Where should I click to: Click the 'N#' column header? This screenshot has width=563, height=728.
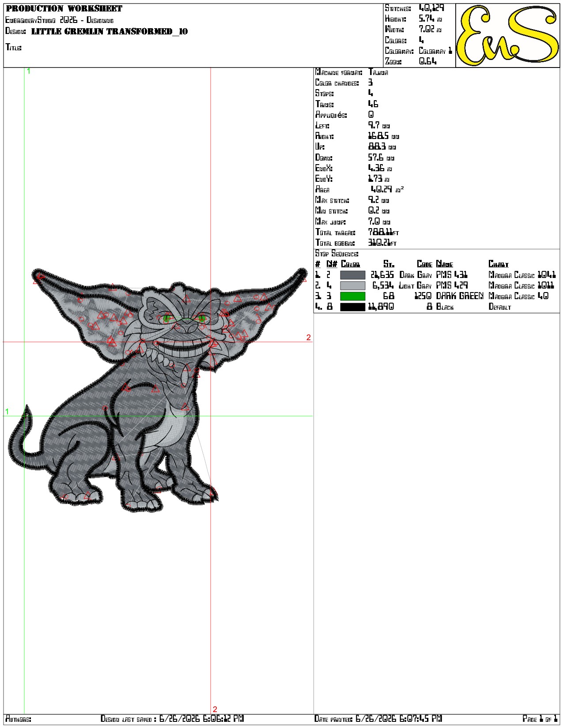[x=332, y=264]
